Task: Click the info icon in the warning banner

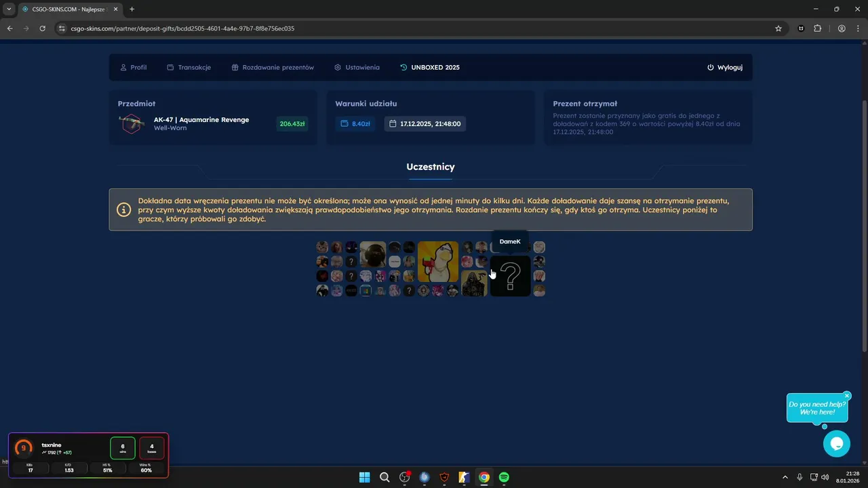Action: (x=123, y=209)
